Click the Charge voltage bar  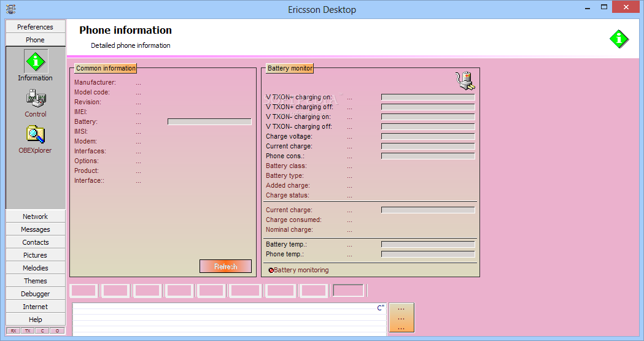coord(428,137)
